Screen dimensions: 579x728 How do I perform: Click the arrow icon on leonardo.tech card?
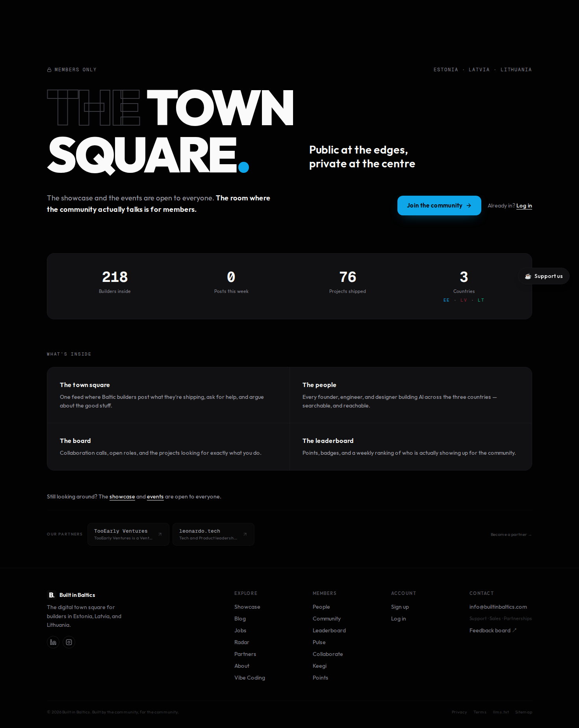click(245, 534)
